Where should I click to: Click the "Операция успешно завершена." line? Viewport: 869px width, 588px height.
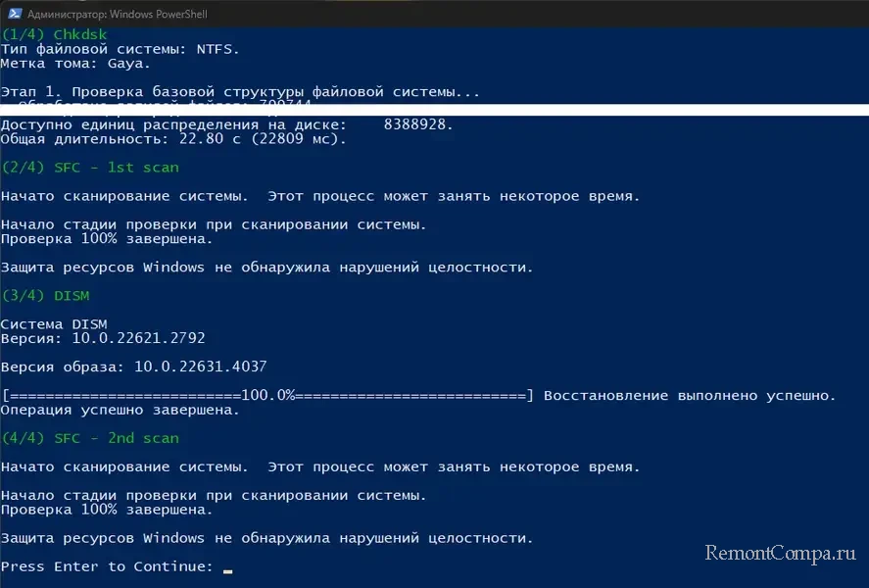(120, 410)
